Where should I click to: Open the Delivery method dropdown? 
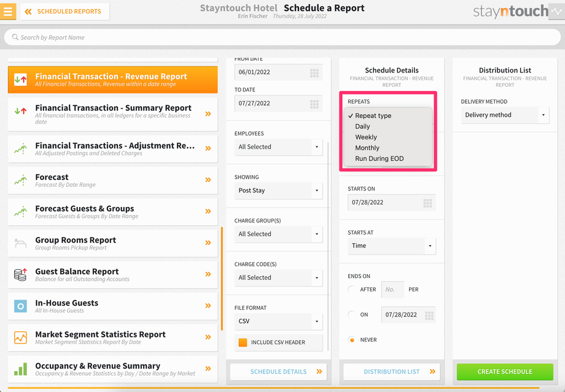coord(505,115)
